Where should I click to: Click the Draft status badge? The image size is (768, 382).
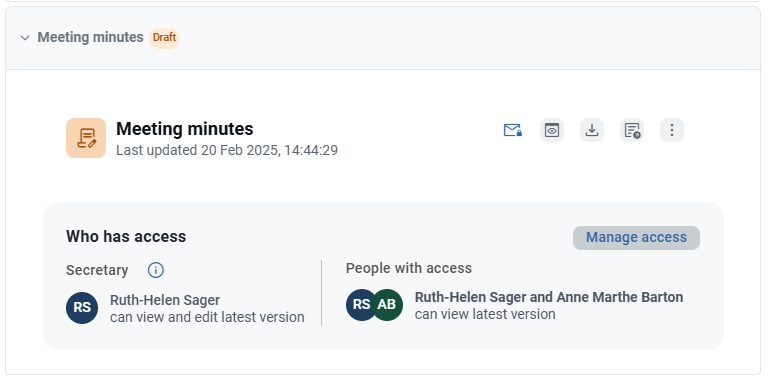[165, 38]
